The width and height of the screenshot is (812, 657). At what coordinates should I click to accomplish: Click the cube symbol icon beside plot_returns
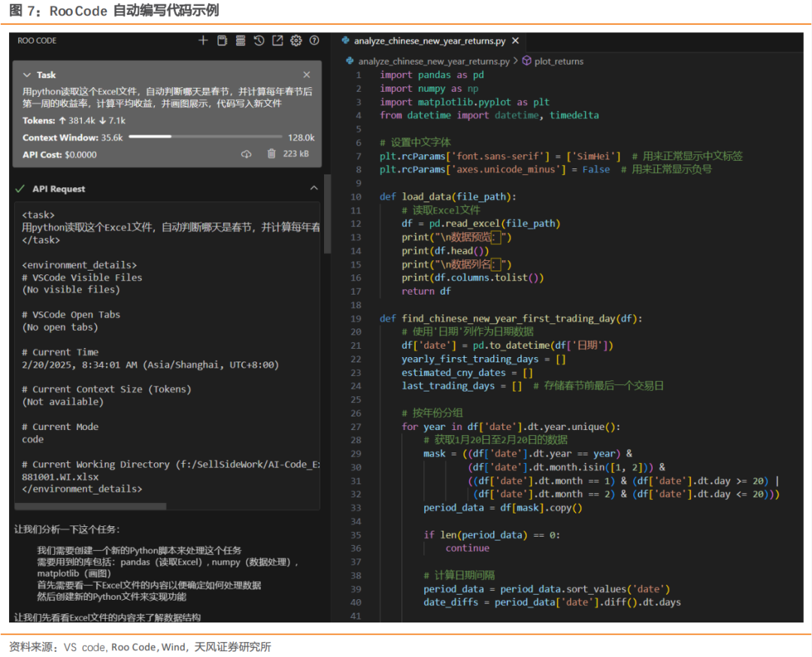[x=526, y=61]
